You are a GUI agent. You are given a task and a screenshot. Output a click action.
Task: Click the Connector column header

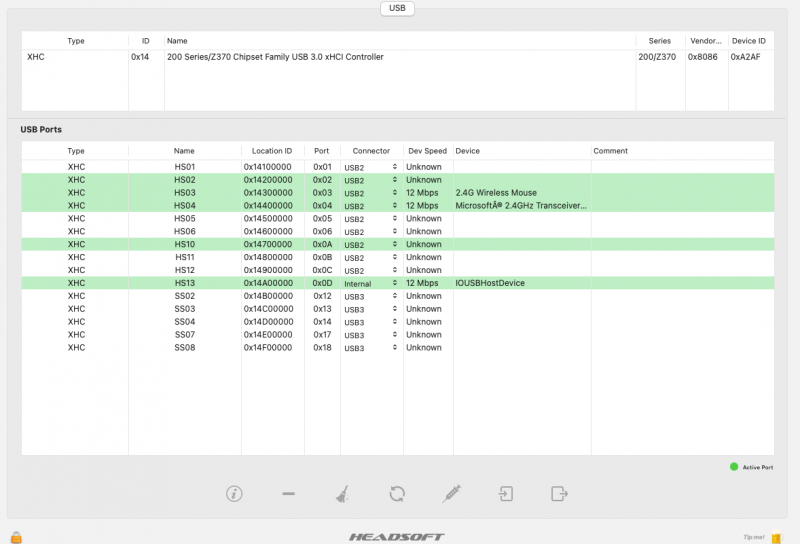[x=371, y=151]
